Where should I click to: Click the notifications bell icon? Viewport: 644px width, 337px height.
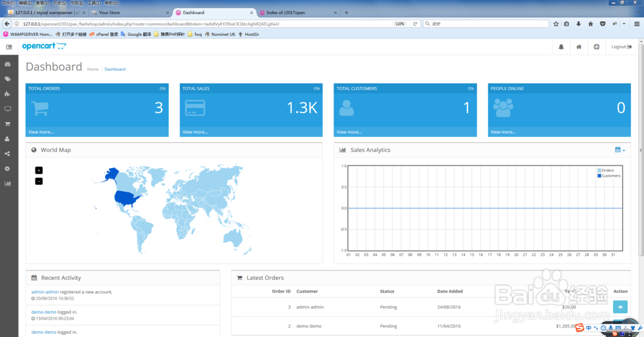pos(561,47)
